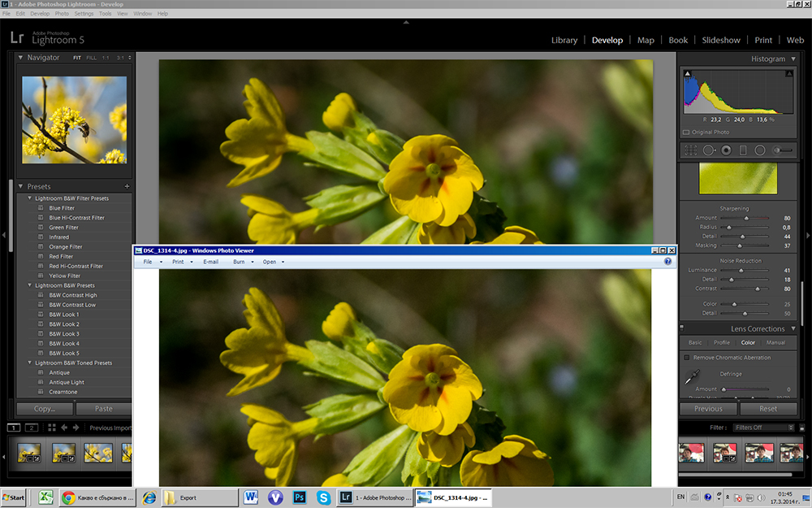Viewport: 812px width, 508px height.
Task: Collapse Lightroom B&W Presets folder
Action: coord(29,285)
